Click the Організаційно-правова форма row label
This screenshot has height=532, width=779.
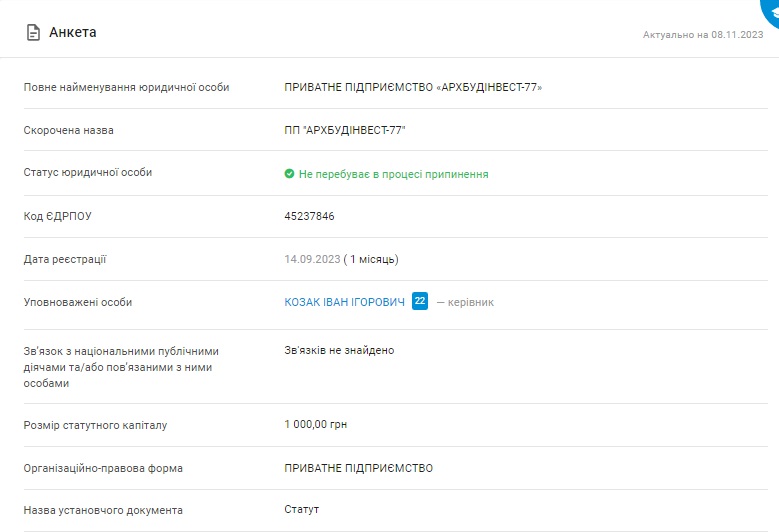pyautogui.click(x=103, y=468)
